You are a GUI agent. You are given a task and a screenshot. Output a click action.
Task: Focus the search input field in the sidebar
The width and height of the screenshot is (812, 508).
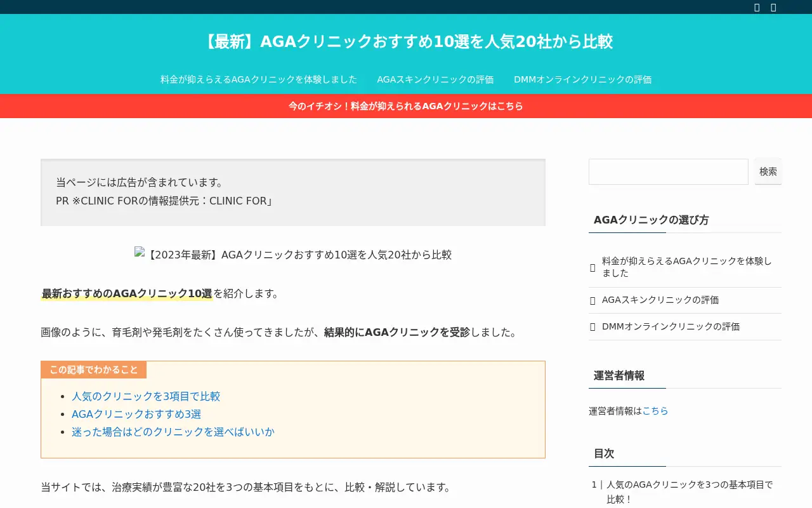pyautogui.click(x=669, y=171)
